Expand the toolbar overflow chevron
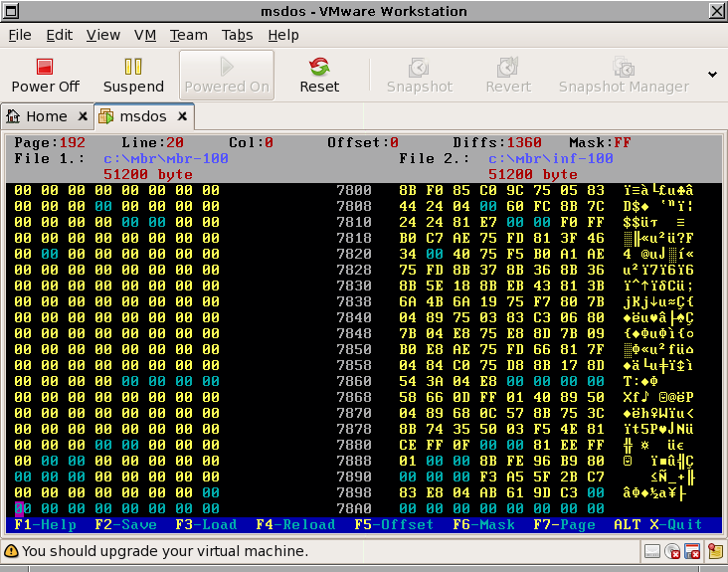 coord(712,75)
